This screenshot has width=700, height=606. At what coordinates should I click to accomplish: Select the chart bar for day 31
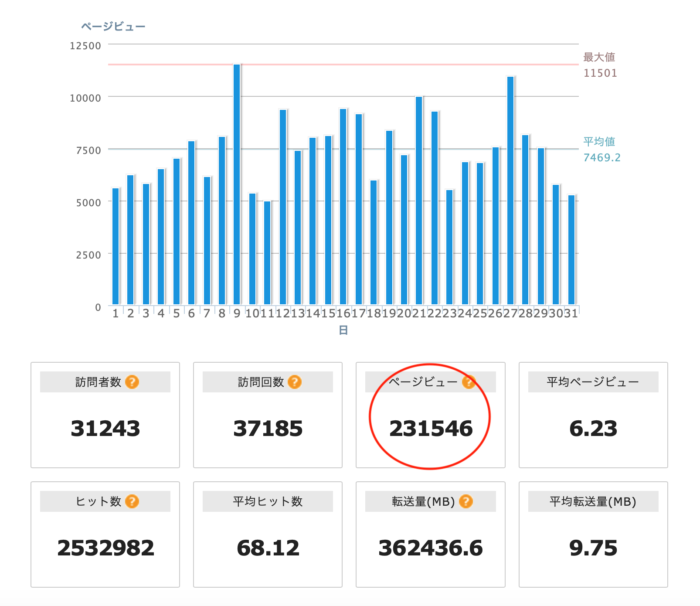coord(571,250)
